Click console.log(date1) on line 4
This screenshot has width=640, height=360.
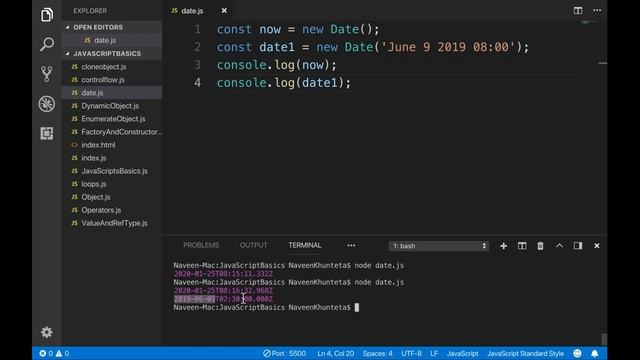pyautogui.click(x=284, y=83)
